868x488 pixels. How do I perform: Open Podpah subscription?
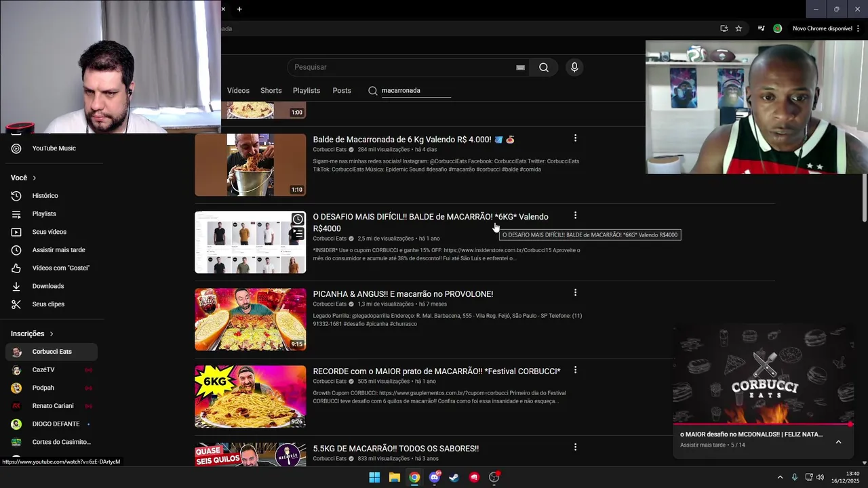click(52, 388)
